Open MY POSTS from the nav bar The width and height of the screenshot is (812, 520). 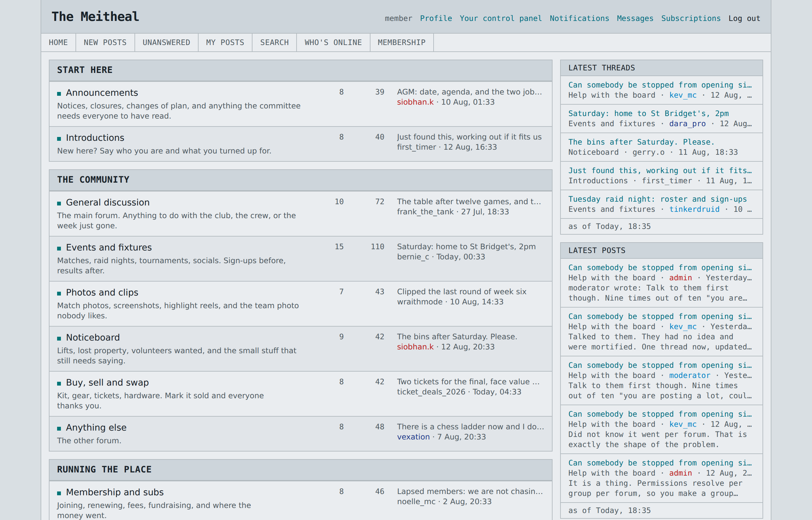(225, 42)
